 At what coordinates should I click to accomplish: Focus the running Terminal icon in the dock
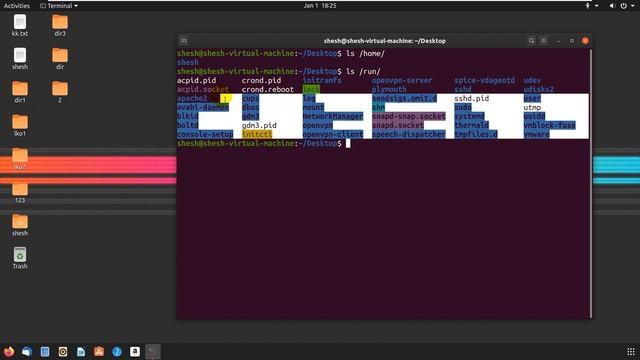[153, 351]
